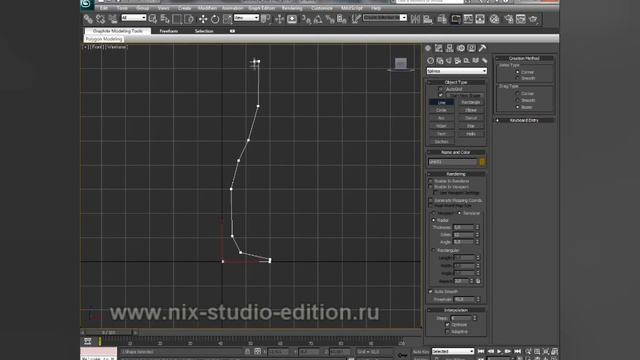Image resolution: width=640 pixels, height=360 pixels.
Task: Select the Helpers category icon
Action: click(x=467, y=60)
